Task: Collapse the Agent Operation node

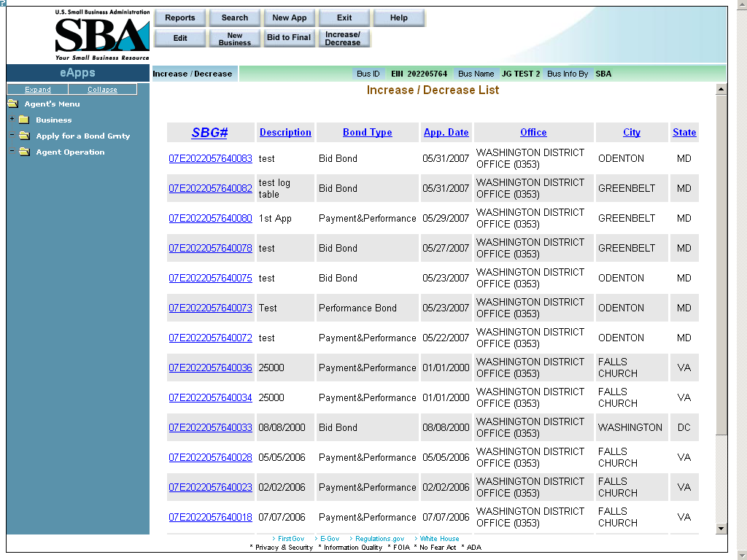Action: point(12,151)
